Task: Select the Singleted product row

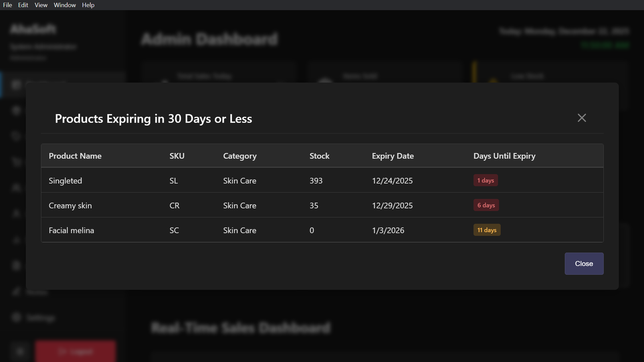Action: pyautogui.click(x=66, y=181)
